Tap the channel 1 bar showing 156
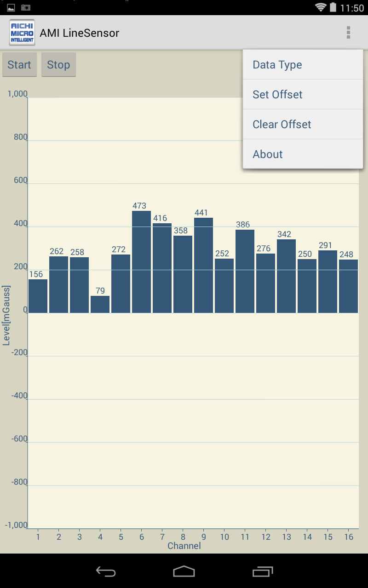This screenshot has width=368, height=588. pos(38,296)
